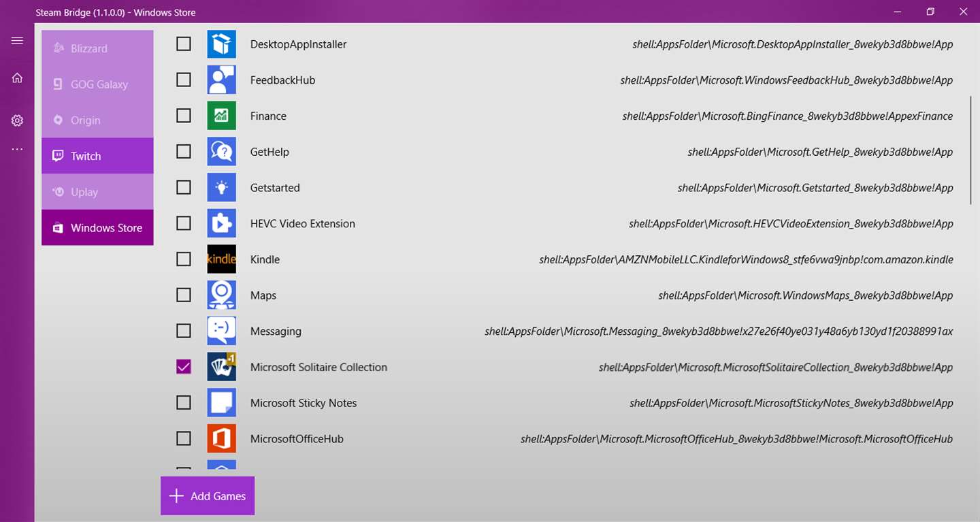Open Settings gear in left rail
Screen dimensions: 980x522
click(17, 120)
